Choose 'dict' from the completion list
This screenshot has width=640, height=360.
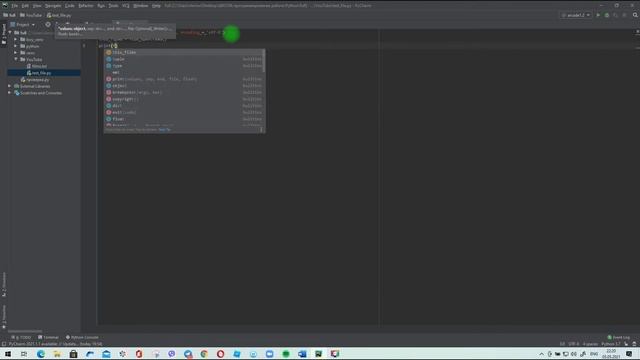click(184, 106)
